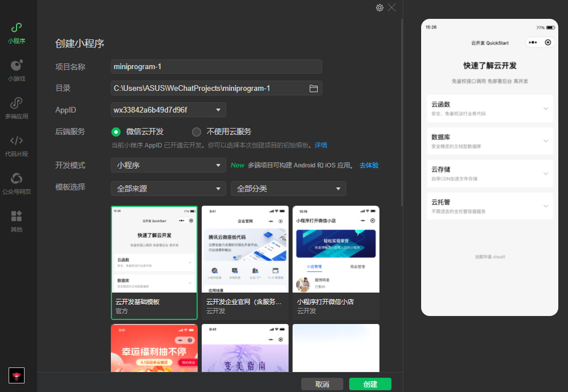
Task: Open the AppID dropdown
Action: pyautogui.click(x=169, y=110)
